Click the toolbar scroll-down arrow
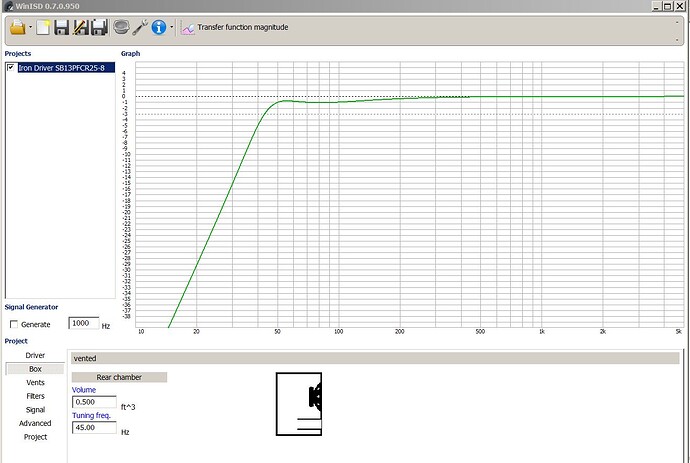Image resolution: width=690 pixels, height=463 pixels. pyautogui.click(x=677, y=40)
